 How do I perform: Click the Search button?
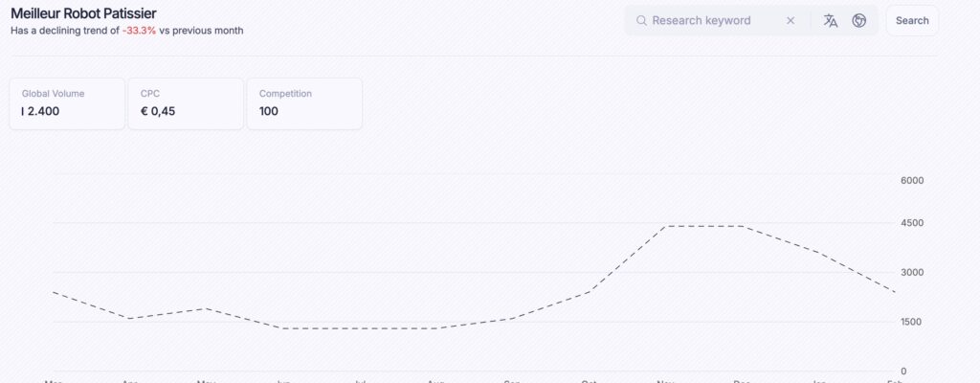tap(912, 21)
